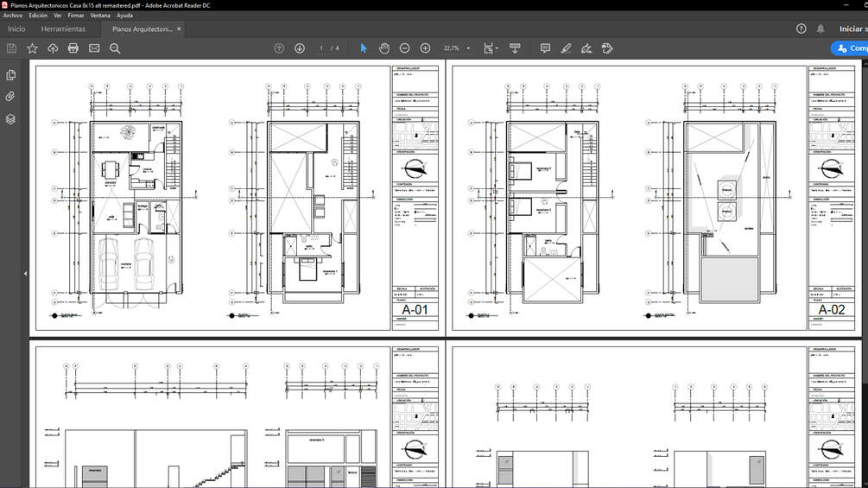868x488 pixels.
Task: Click the 22.7% zoom value field
Action: 452,48
